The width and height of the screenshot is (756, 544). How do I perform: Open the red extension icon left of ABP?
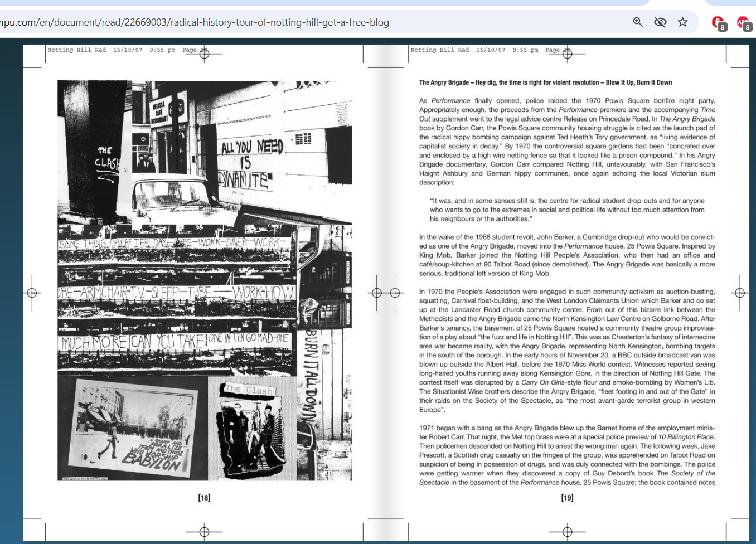pyautogui.click(x=719, y=23)
